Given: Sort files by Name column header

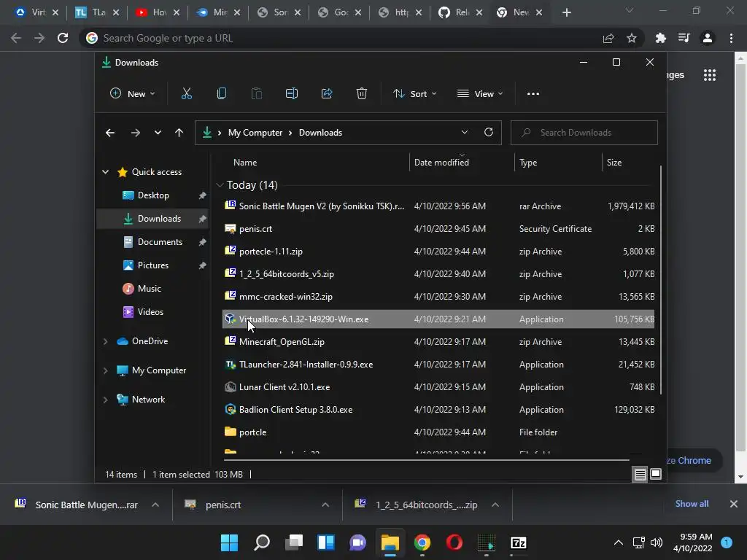Looking at the screenshot, I should (x=245, y=163).
